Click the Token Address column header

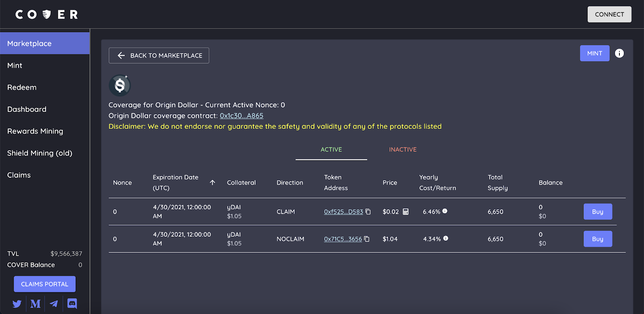click(x=336, y=182)
